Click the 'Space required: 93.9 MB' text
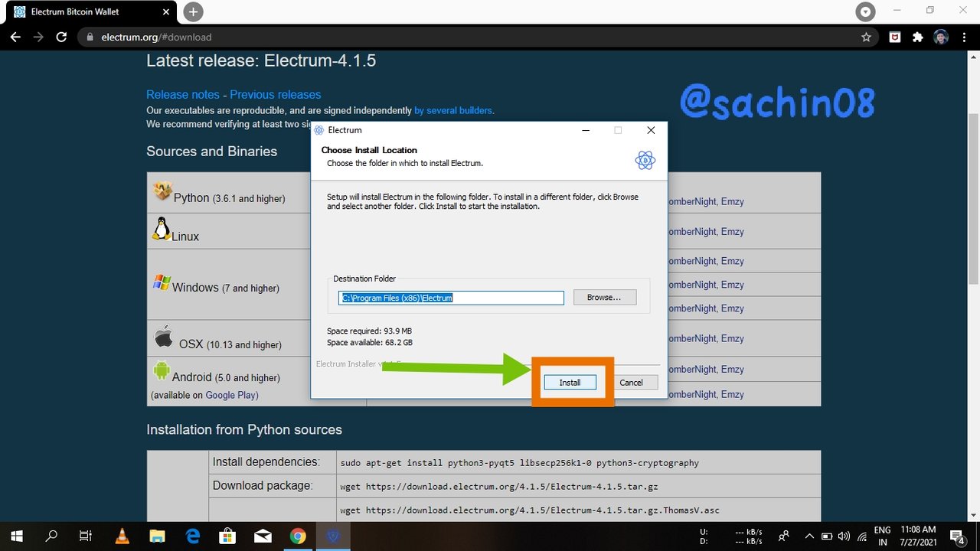Viewport: 980px width, 551px height. click(369, 331)
